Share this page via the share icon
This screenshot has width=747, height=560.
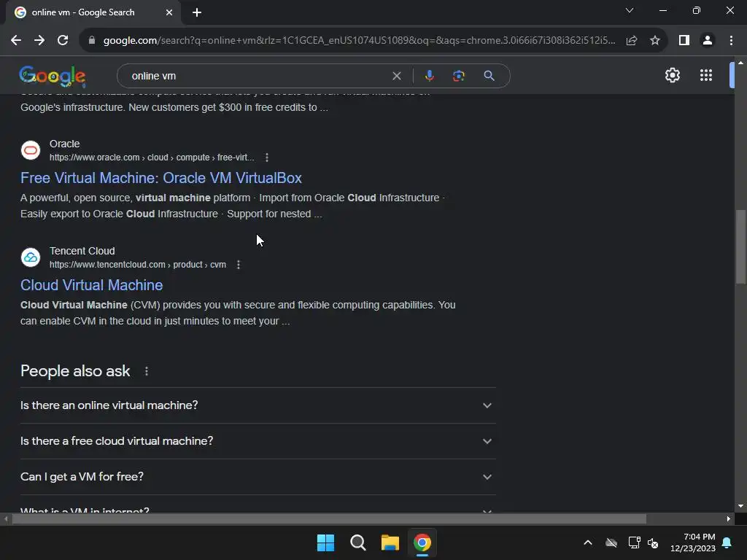pos(632,41)
